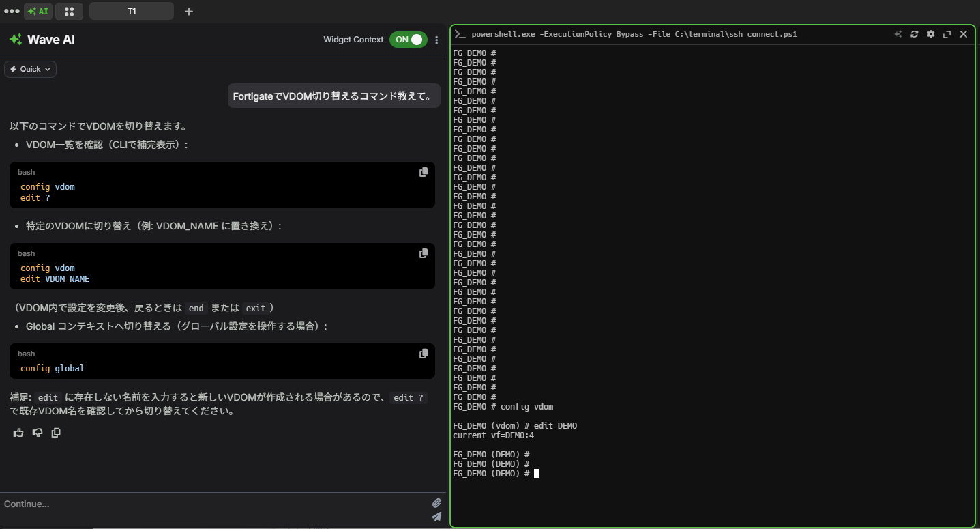980x529 pixels.
Task: Copy the 'config global' code block
Action: click(x=424, y=354)
